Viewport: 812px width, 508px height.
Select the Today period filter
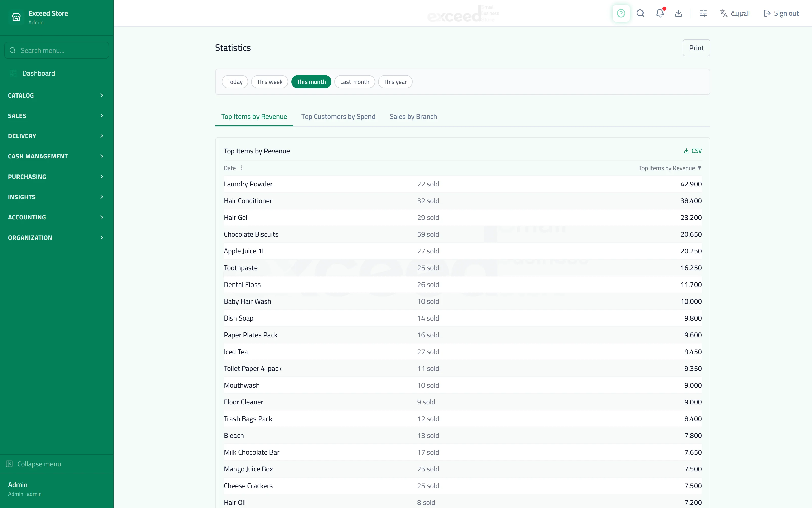pyautogui.click(x=234, y=82)
